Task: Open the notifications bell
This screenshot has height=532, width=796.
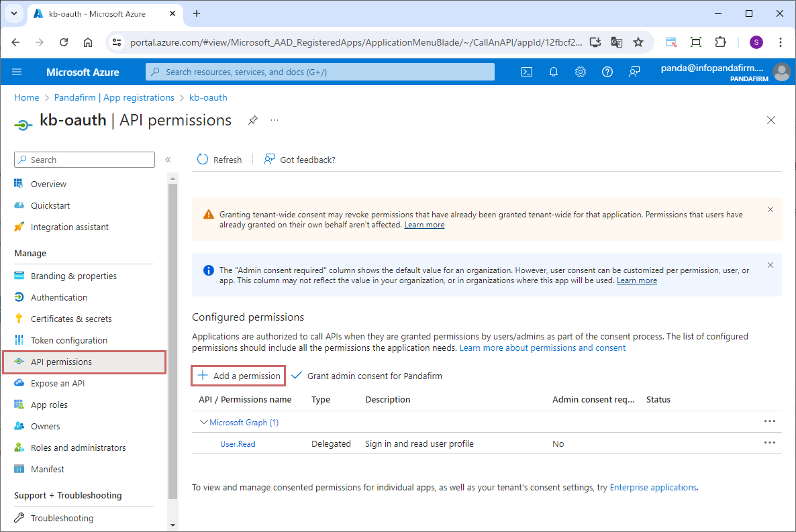Action: 554,72
